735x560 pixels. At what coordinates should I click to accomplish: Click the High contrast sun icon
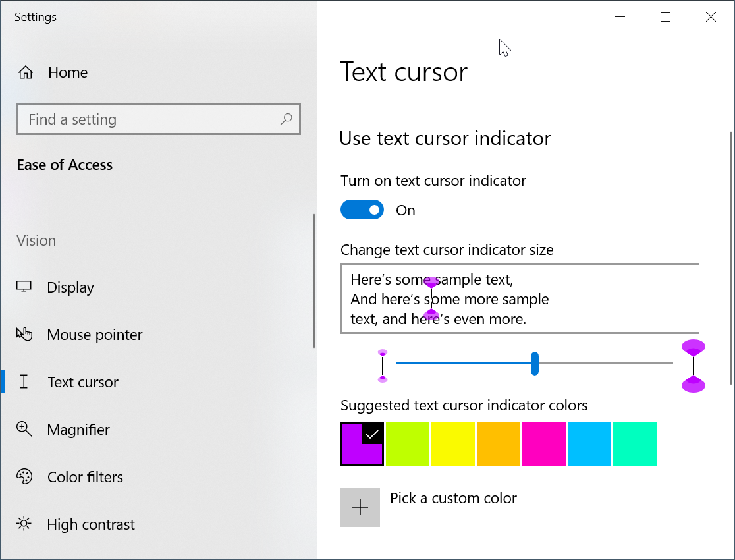tap(24, 524)
